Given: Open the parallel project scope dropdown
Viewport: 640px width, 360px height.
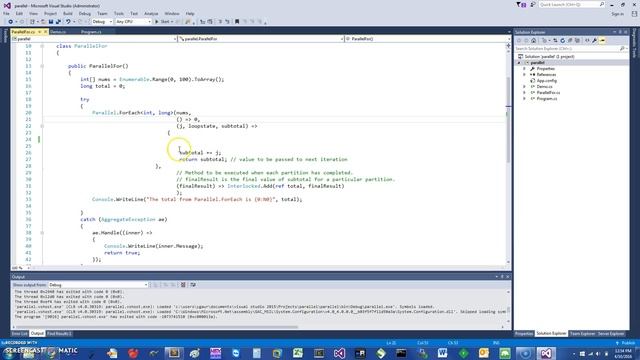Looking at the screenshot, I should pyautogui.click(x=94, y=39).
